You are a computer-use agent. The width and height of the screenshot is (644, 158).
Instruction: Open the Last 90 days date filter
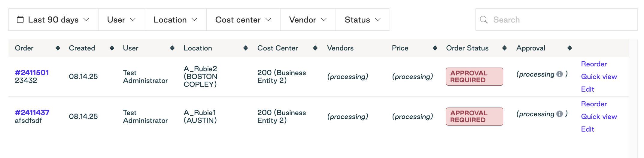(x=53, y=20)
